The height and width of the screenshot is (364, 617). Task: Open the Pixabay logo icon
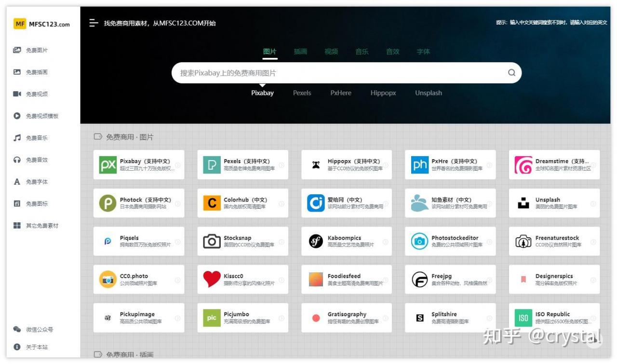click(108, 165)
